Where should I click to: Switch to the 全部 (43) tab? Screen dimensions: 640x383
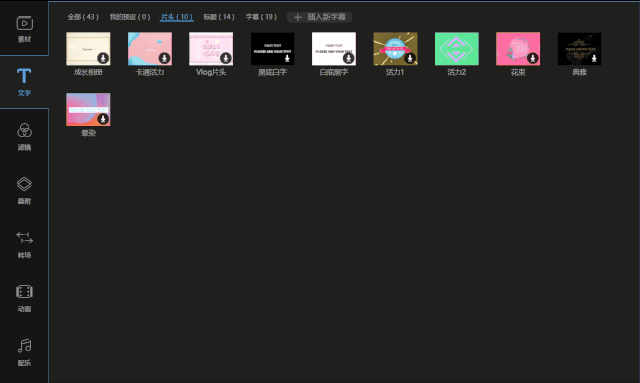pos(83,17)
